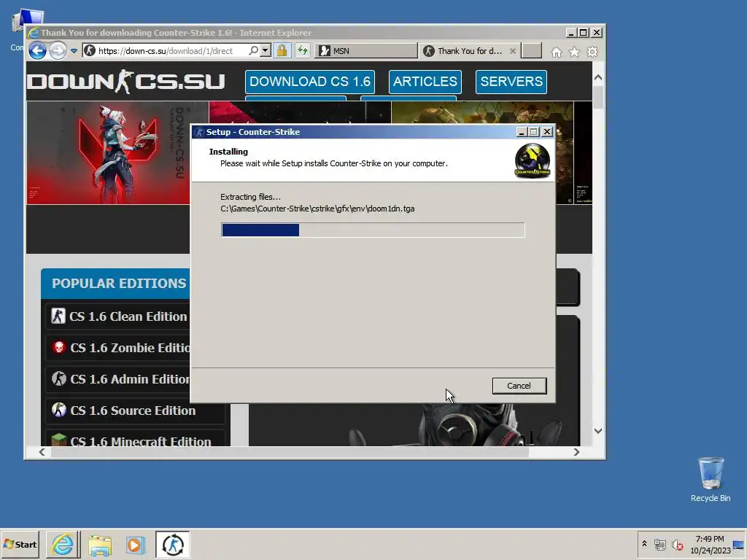
Task: Click the muted volume tray icon
Action: coord(677,544)
